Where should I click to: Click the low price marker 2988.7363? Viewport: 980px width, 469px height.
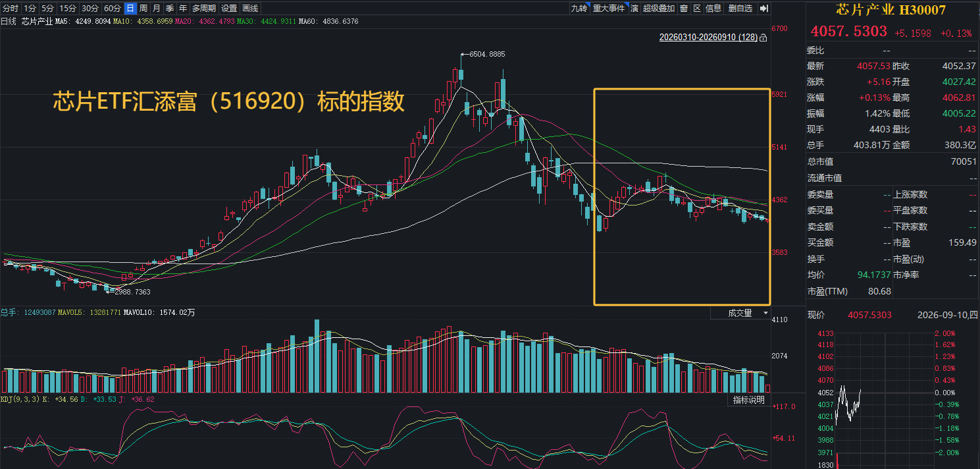[132, 292]
